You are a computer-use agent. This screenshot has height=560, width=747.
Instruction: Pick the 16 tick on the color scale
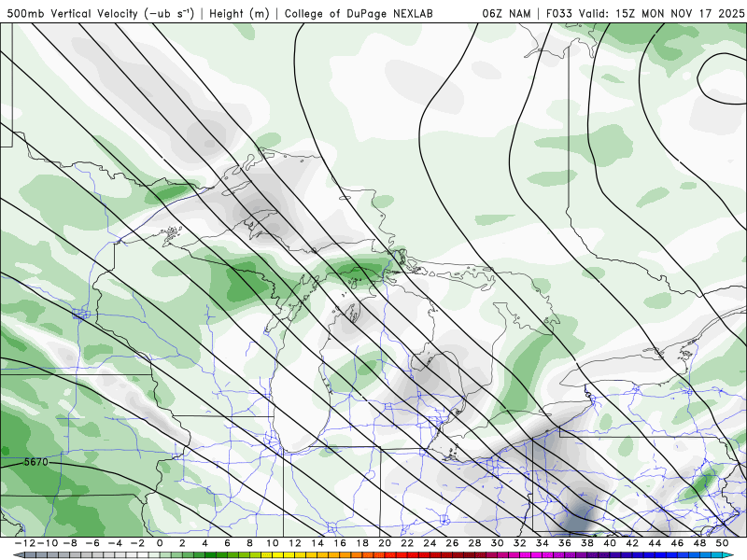pos(340,543)
